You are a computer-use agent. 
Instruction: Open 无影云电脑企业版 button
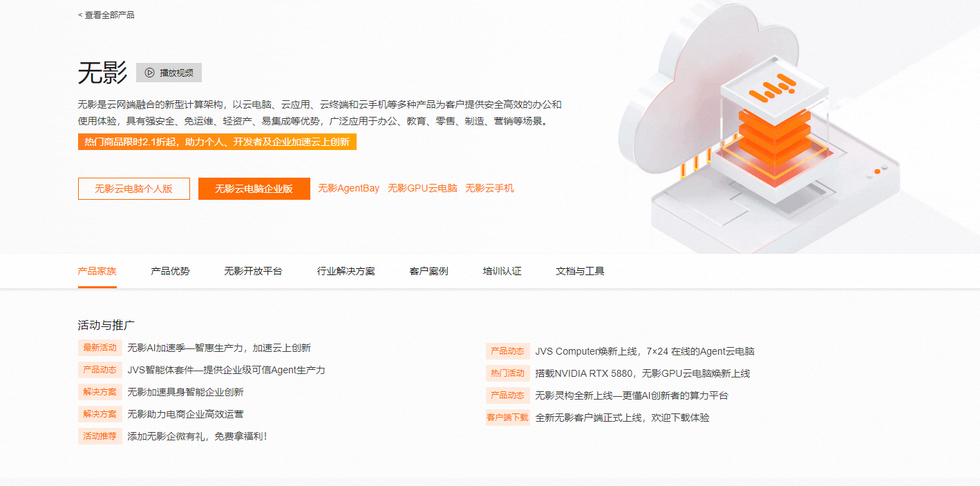[254, 189]
